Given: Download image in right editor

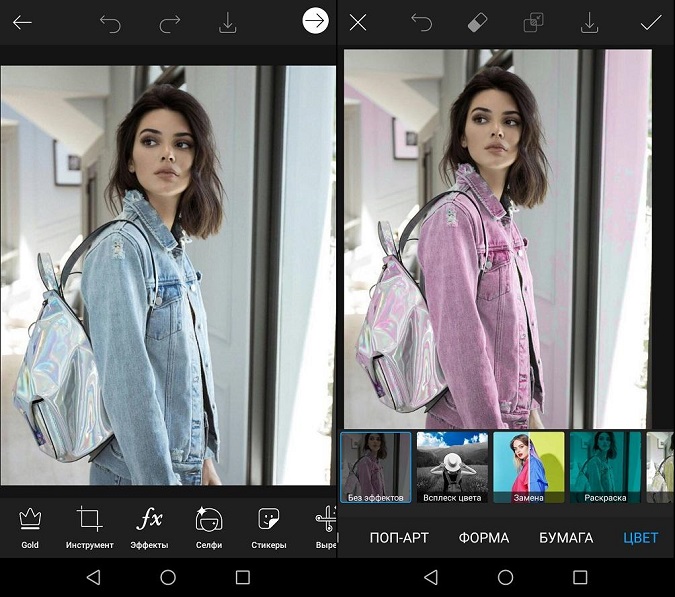Looking at the screenshot, I should point(589,23).
